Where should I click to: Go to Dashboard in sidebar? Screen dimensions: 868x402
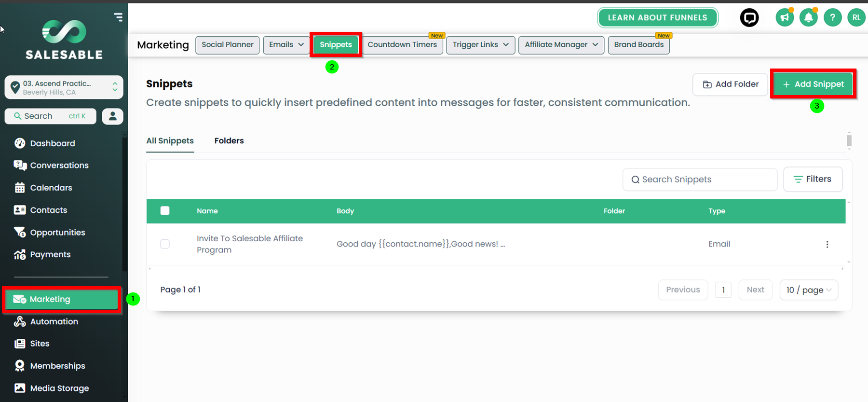click(53, 143)
